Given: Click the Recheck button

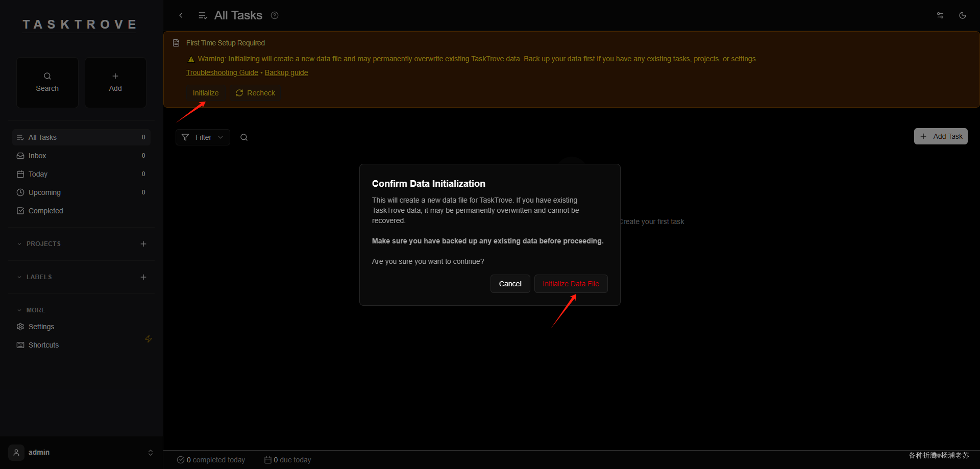Looking at the screenshot, I should [x=255, y=93].
